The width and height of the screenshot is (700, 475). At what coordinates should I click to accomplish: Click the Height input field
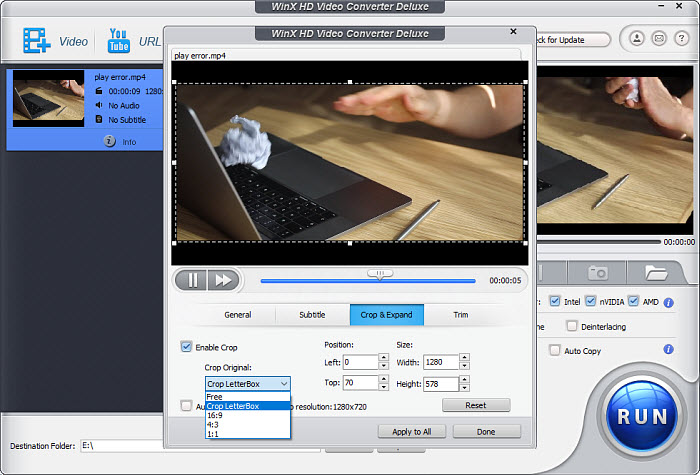(441, 383)
